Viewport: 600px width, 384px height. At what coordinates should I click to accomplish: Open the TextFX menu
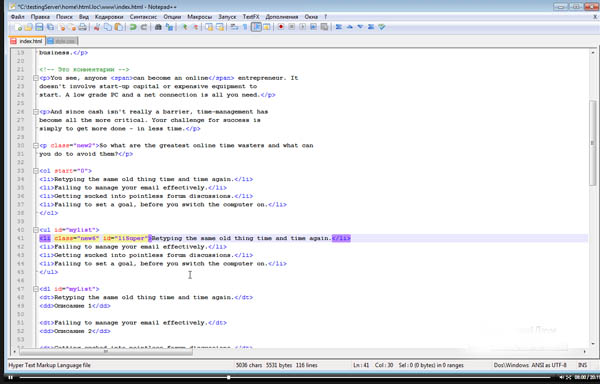click(x=251, y=17)
